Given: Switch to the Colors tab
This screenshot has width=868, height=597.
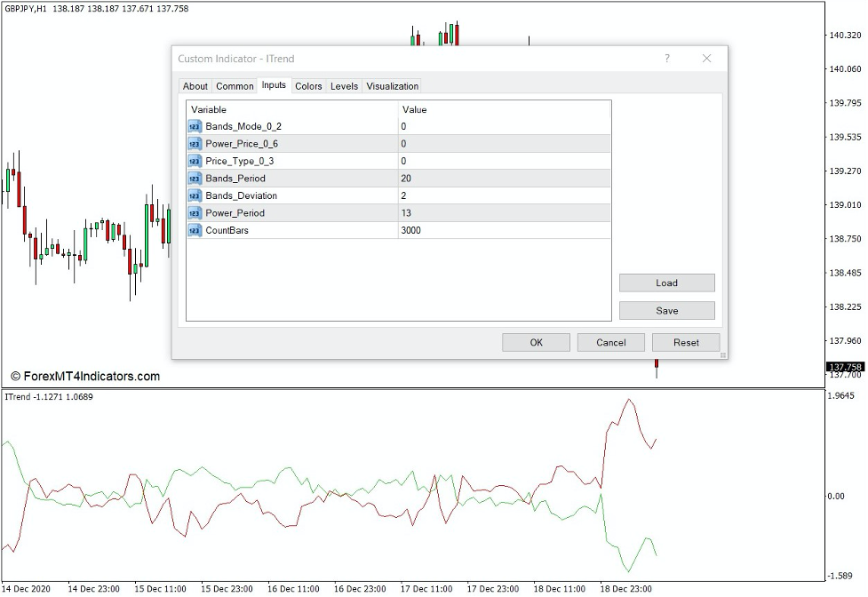Looking at the screenshot, I should coord(308,86).
